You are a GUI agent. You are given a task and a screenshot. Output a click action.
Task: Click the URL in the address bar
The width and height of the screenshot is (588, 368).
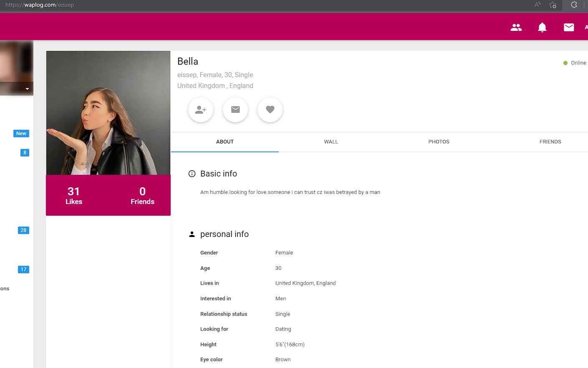(x=40, y=5)
